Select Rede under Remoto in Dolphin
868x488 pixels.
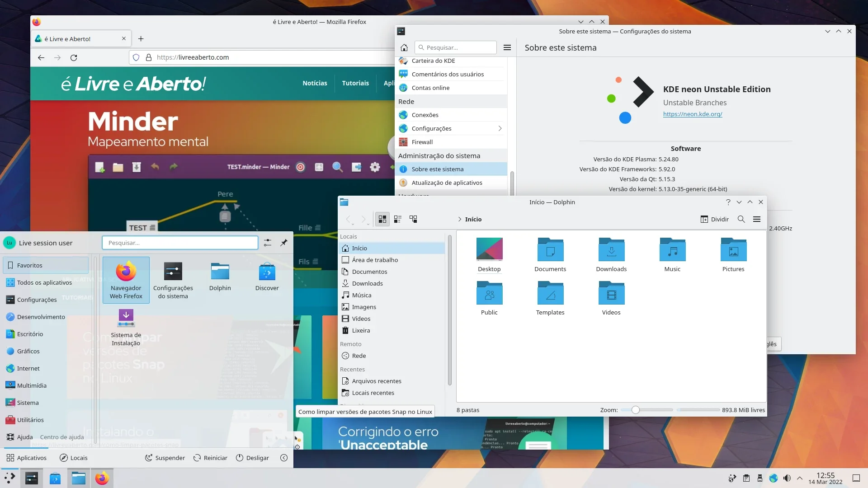coord(392,356)
